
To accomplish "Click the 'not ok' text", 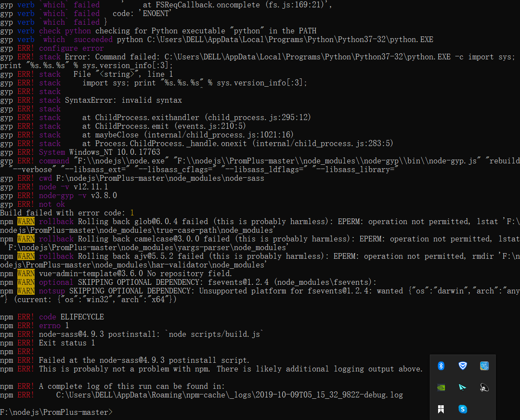I will tap(52, 204).
